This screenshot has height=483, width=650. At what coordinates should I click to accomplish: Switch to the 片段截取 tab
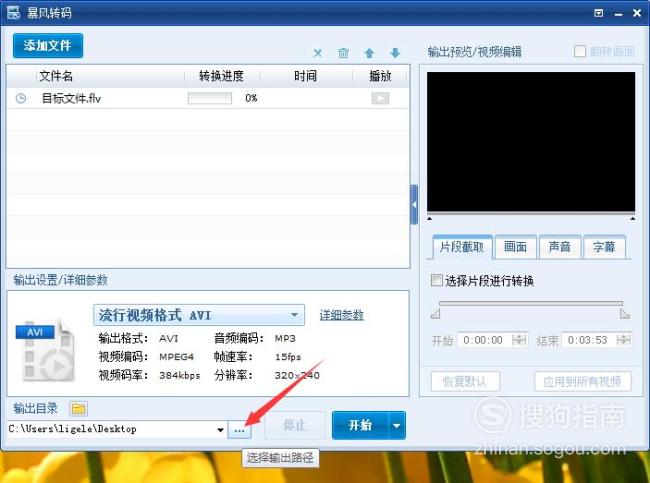coord(462,247)
